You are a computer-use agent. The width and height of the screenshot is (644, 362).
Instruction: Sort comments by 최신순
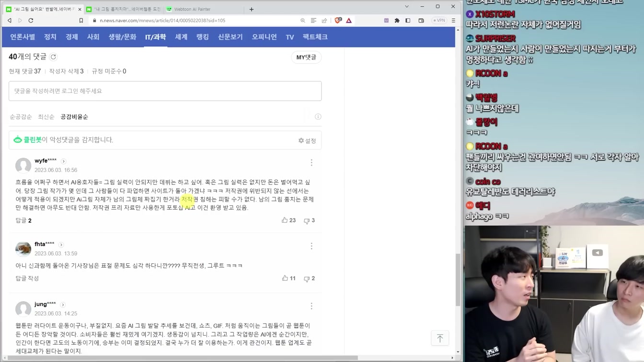point(46,117)
